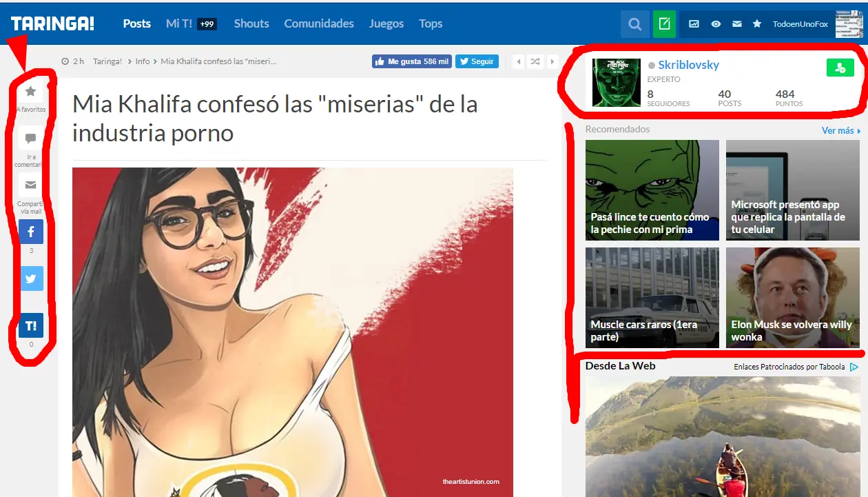The height and width of the screenshot is (497, 868).
Task: Click the 484 Puntos count
Action: click(789, 98)
